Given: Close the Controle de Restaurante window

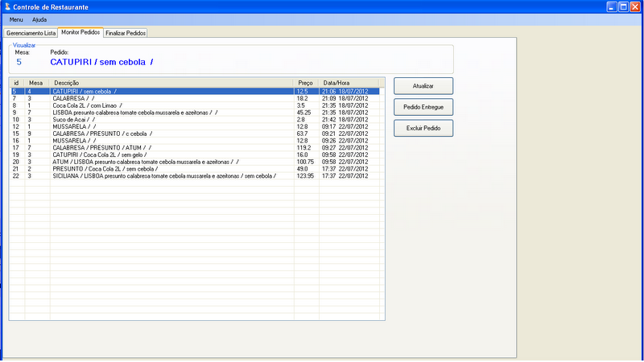Looking at the screenshot, I should [634, 6].
